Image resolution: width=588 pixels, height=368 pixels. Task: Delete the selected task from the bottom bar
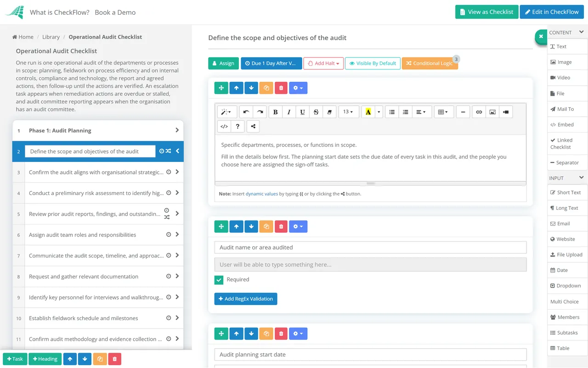pyautogui.click(x=115, y=359)
